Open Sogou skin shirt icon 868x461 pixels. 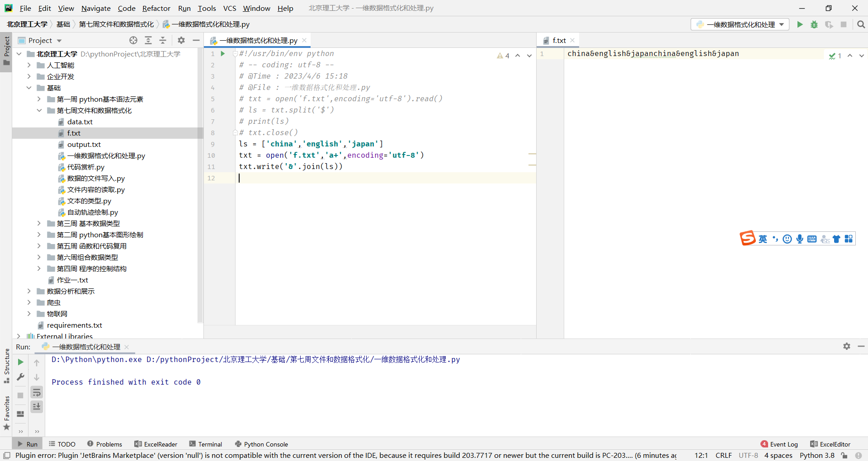point(836,239)
